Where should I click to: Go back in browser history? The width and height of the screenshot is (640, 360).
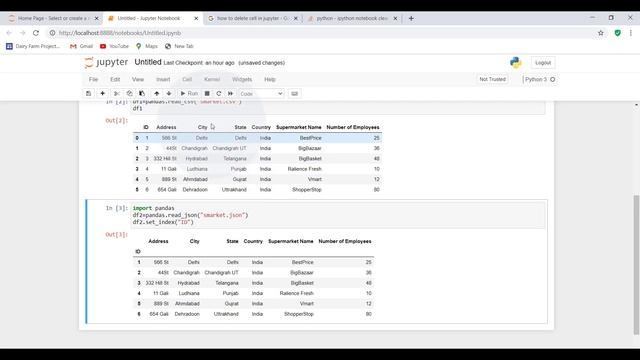click(9, 33)
